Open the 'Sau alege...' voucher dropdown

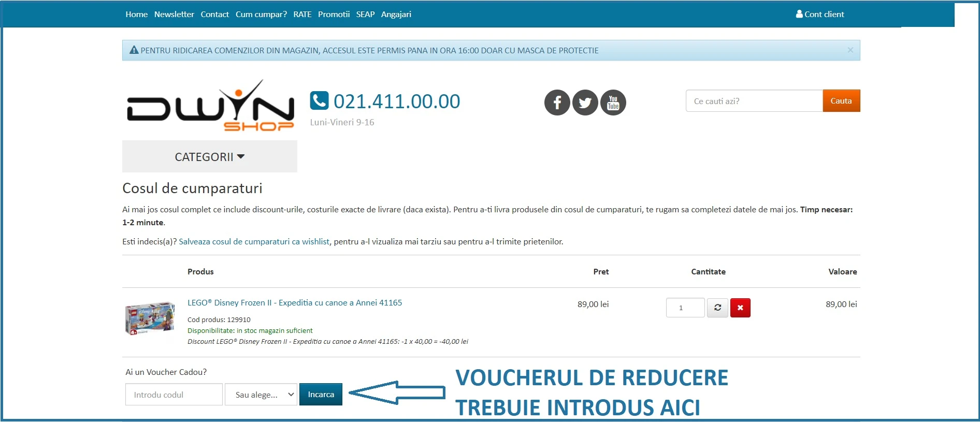point(261,395)
